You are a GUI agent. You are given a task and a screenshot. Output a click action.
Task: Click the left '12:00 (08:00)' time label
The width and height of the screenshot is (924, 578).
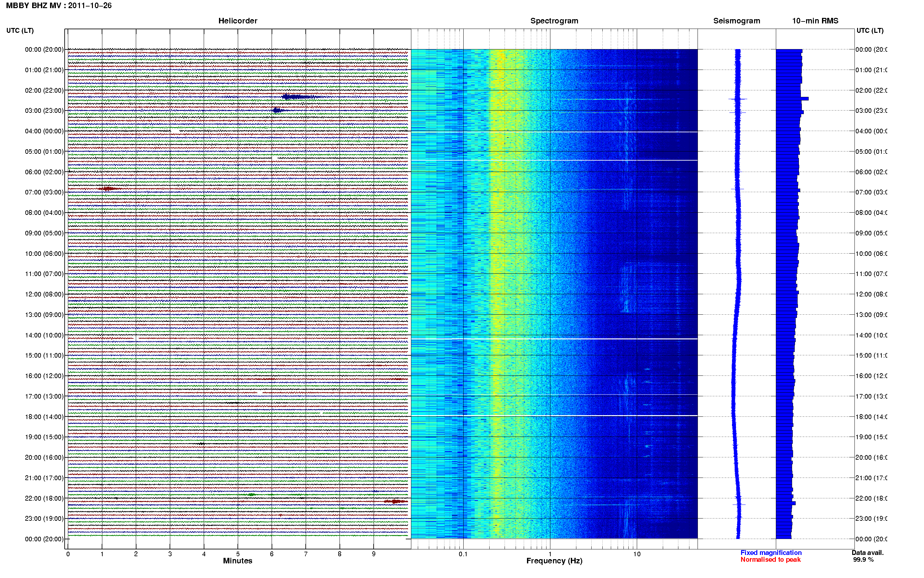point(44,294)
